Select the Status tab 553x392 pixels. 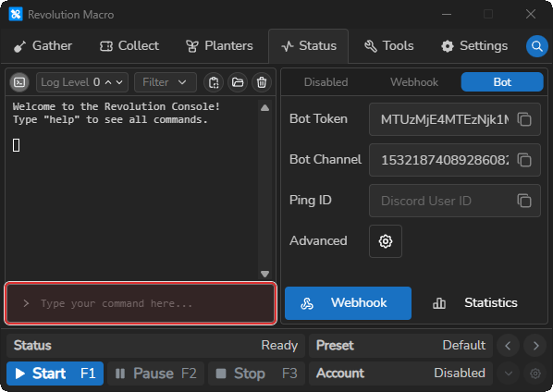click(309, 46)
